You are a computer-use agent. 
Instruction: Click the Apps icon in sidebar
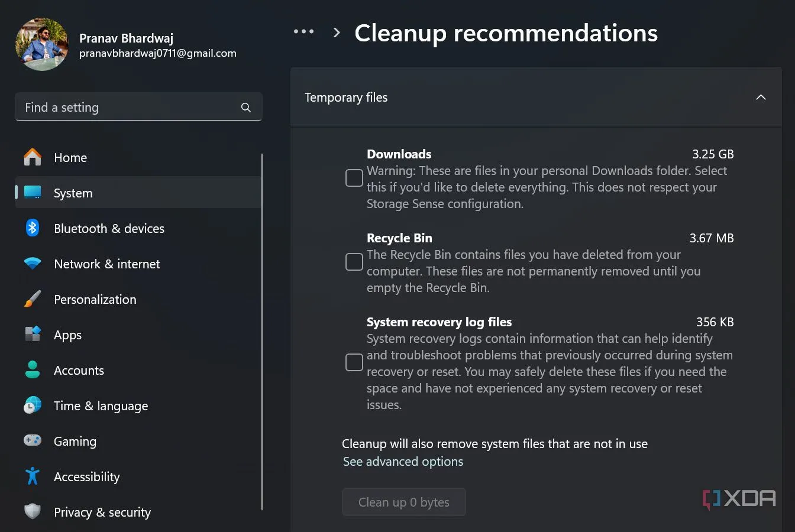(33, 335)
